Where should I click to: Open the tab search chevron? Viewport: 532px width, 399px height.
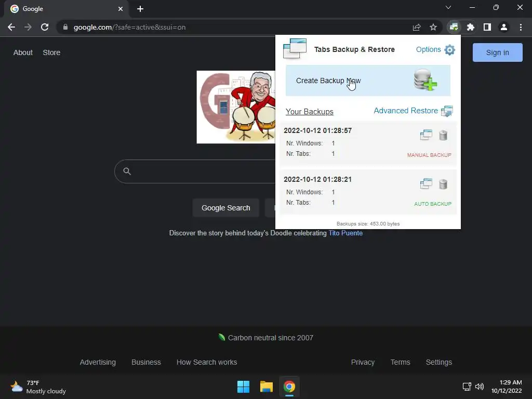pyautogui.click(x=448, y=7)
